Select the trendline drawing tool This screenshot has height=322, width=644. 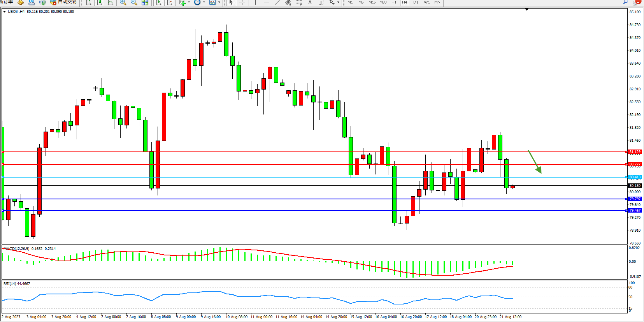click(x=277, y=2)
